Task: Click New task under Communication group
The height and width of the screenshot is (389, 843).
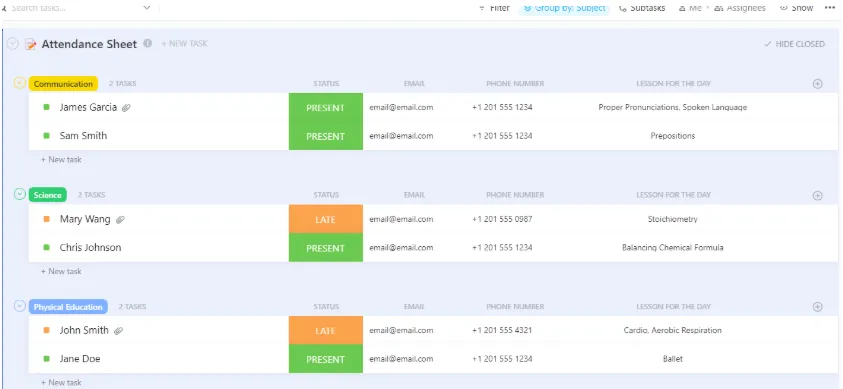Action: coord(61,160)
